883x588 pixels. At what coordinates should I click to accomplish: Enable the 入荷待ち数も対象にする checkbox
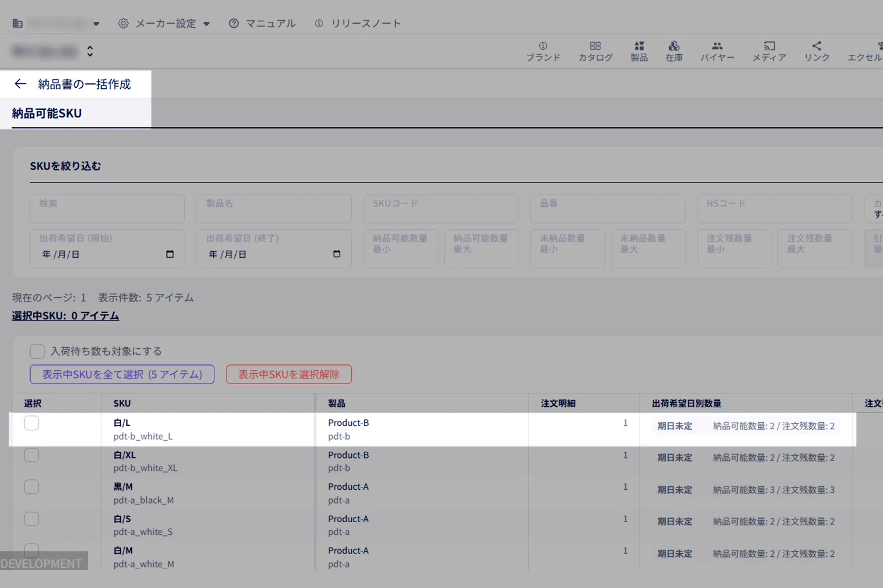point(37,351)
